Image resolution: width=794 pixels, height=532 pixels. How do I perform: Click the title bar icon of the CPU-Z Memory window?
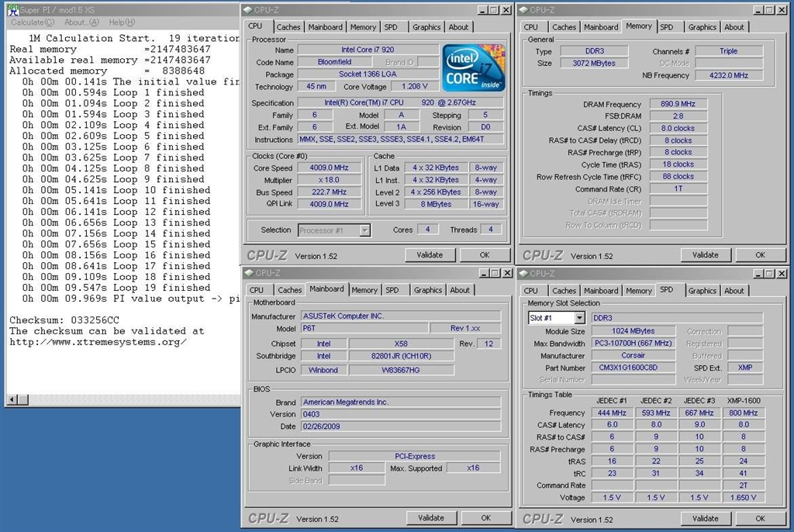[523, 9]
